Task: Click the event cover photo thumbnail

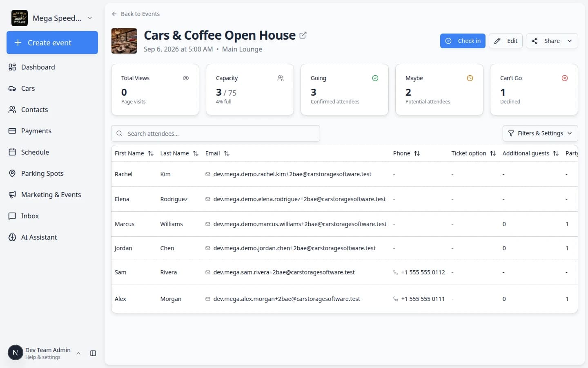Action: click(x=124, y=41)
